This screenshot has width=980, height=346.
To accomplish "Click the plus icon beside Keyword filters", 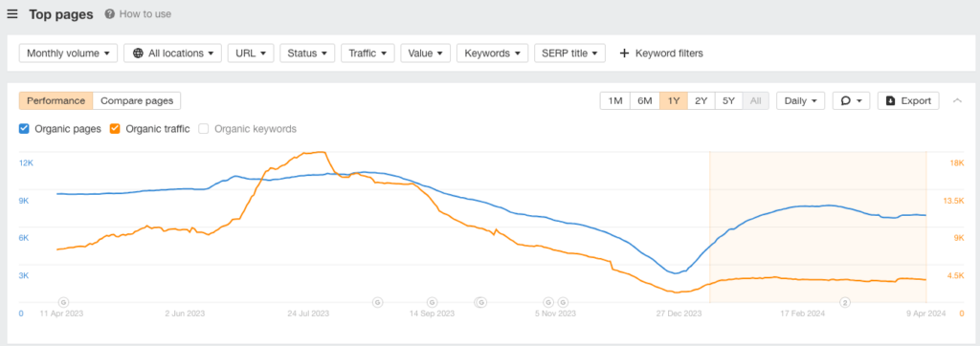I will 624,54.
